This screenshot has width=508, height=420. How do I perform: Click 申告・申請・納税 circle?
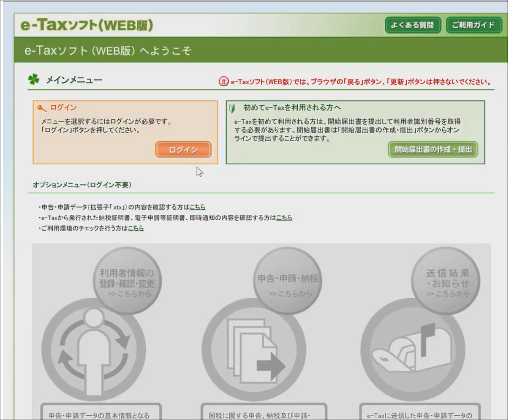pyautogui.click(x=288, y=282)
